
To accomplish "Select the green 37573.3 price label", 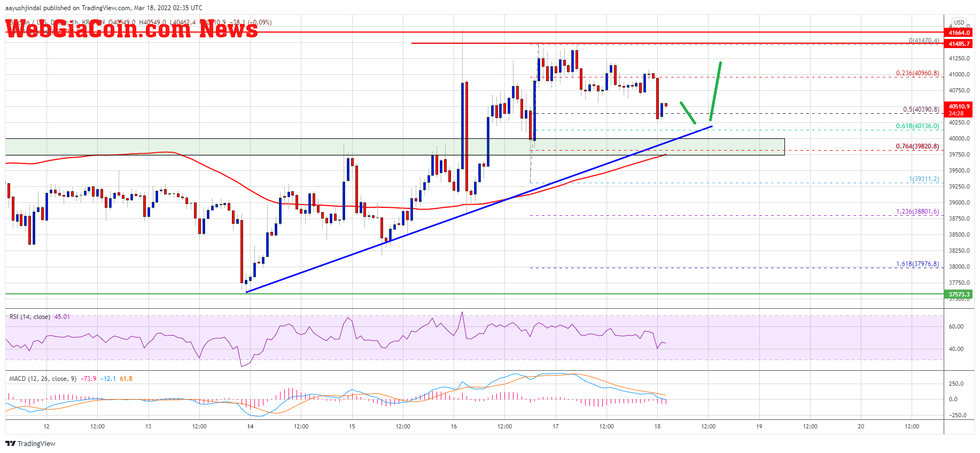I will [x=959, y=294].
